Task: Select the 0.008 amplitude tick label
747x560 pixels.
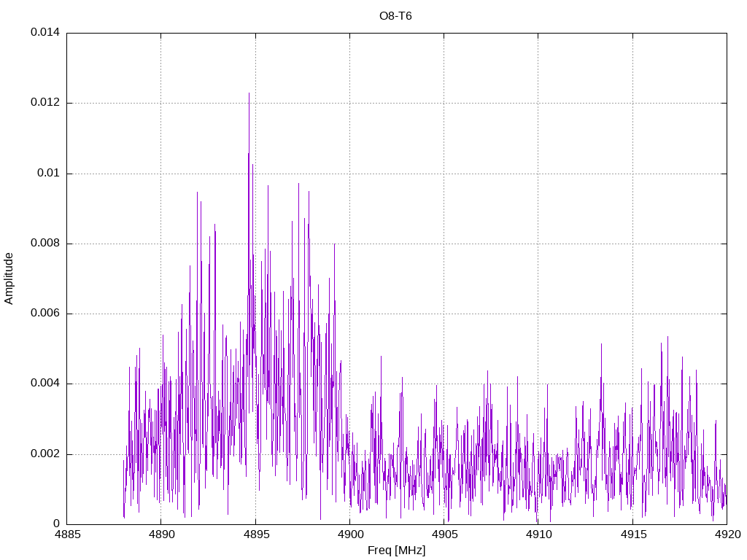Action: coord(44,244)
